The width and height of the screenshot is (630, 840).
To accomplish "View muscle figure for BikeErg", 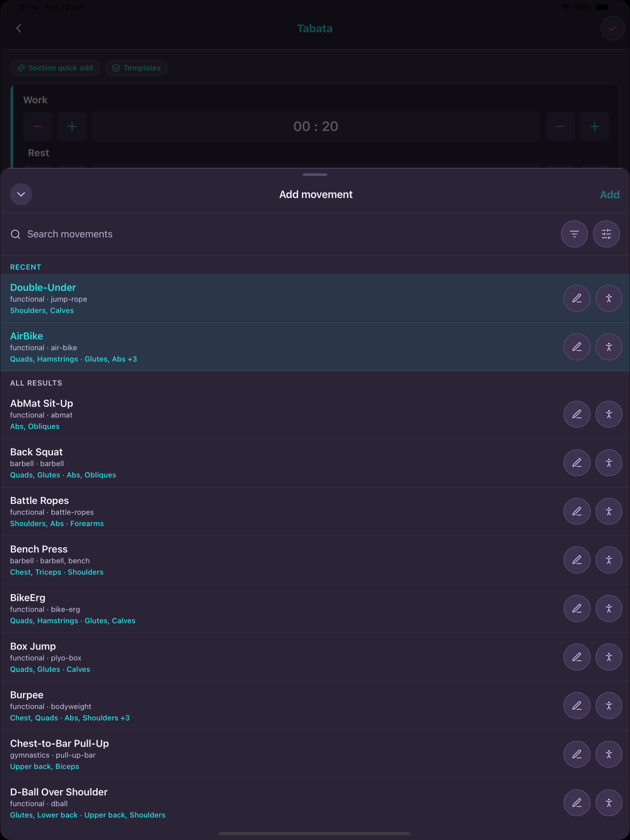I will (x=609, y=609).
